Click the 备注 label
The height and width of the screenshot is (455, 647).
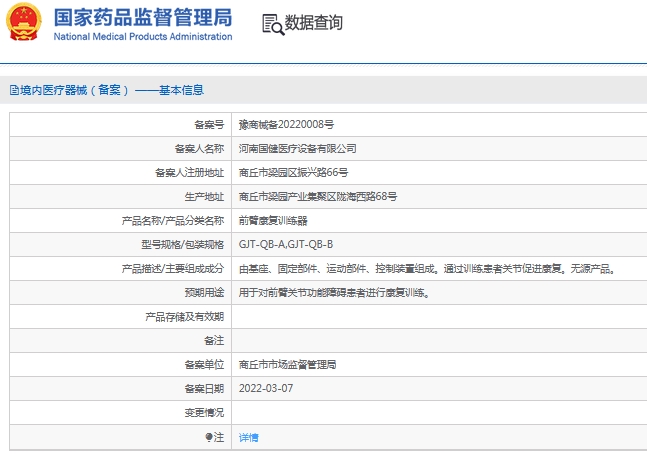point(214,341)
